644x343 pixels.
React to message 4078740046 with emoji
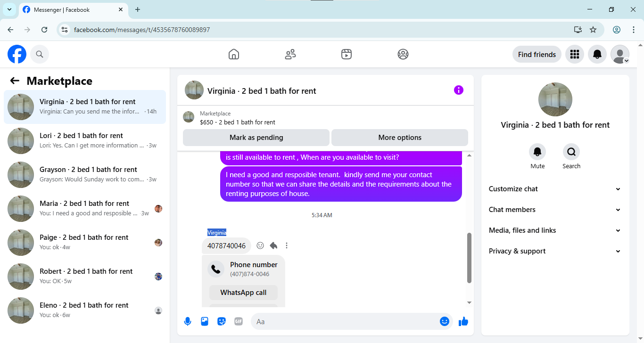[x=260, y=245]
